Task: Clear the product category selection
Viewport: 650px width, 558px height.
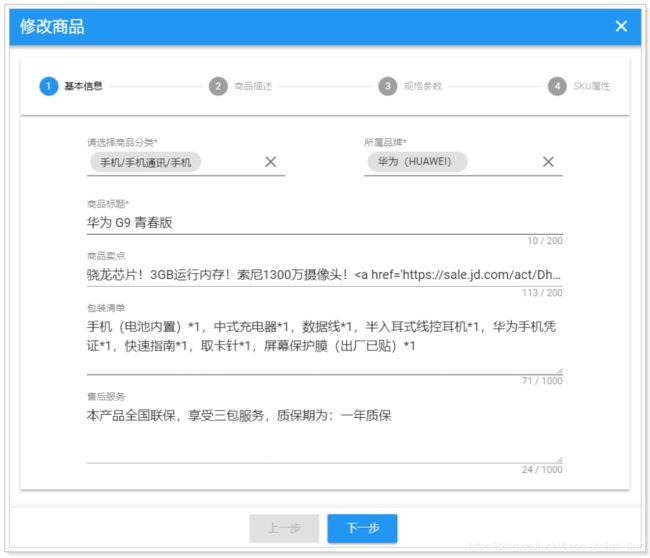Action: click(x=271, y=162)
